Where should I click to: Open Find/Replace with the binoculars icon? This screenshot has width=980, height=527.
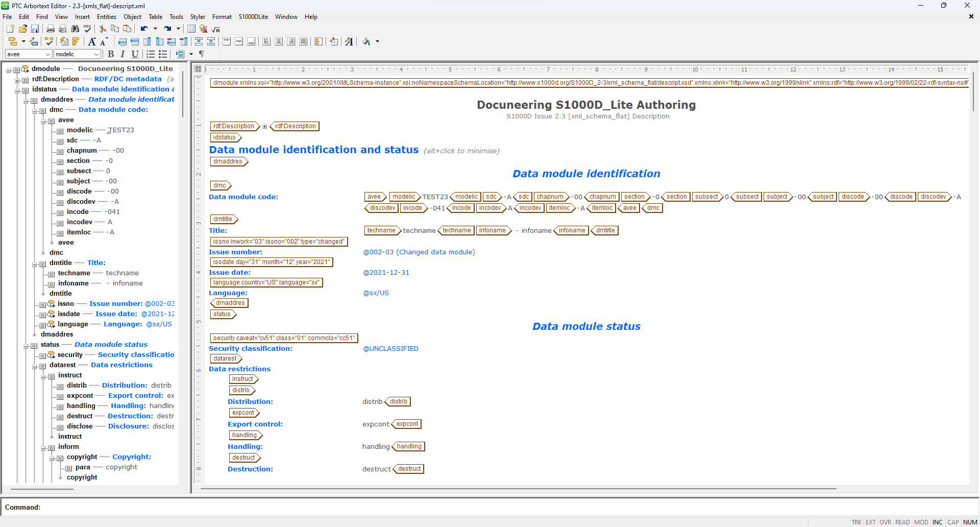coord(75,29)
